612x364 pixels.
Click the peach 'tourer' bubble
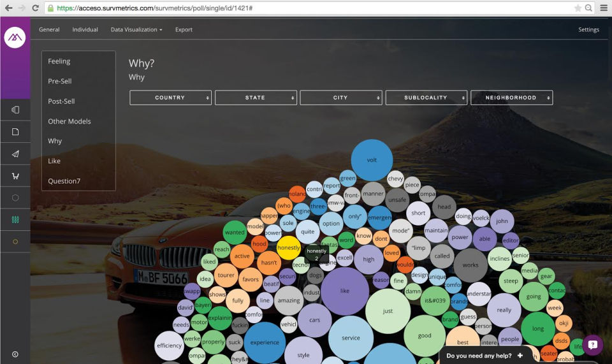[226, 275]
